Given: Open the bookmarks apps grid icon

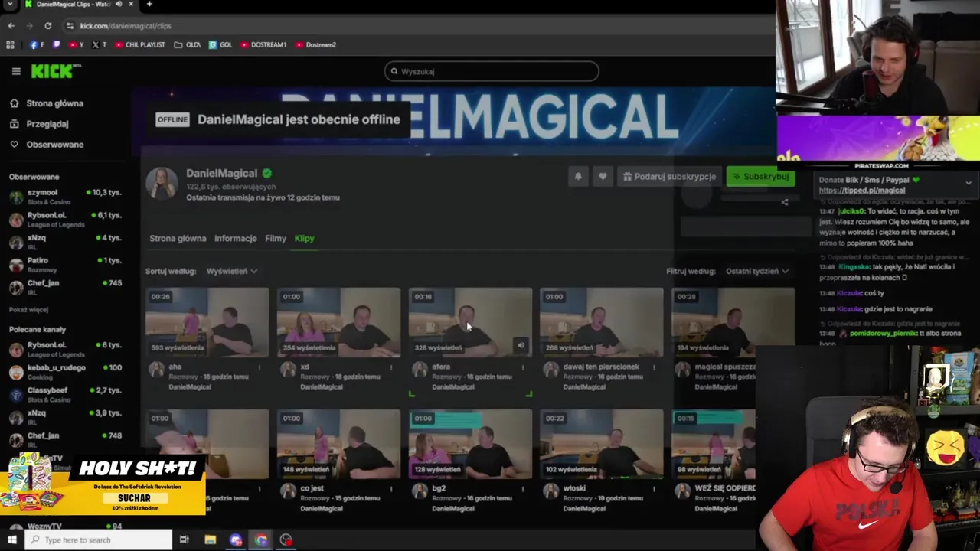Looking at the screenshot, I should (x=10, y=44).
